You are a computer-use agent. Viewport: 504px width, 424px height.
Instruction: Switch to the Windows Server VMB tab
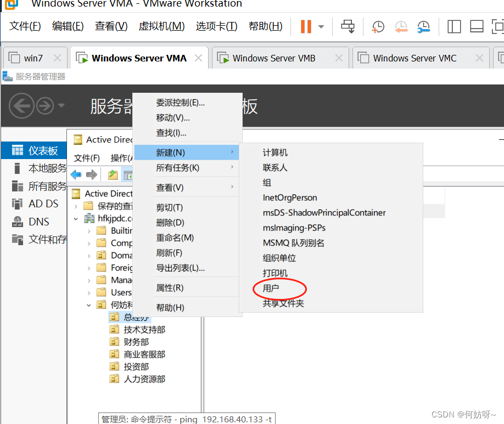pyautogui.click(x=273, y=58)
